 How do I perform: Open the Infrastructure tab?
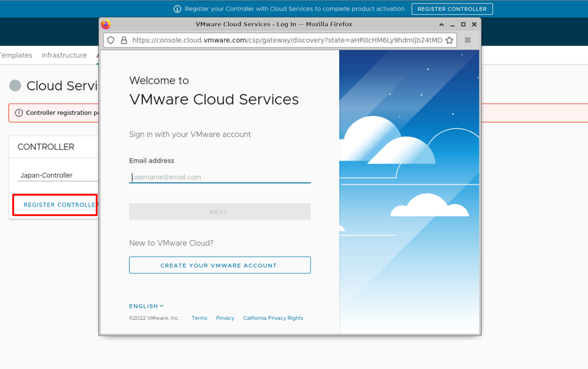coord(64,55)
